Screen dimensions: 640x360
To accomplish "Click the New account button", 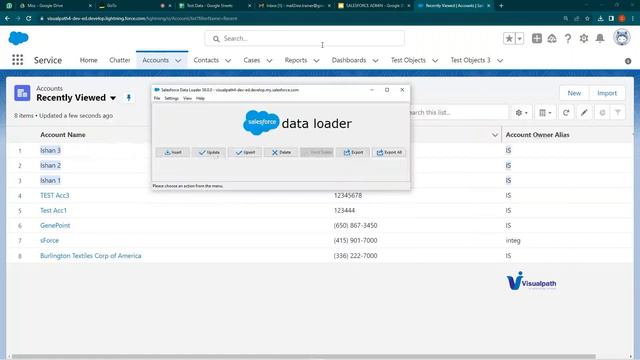I will pos(574,93).
